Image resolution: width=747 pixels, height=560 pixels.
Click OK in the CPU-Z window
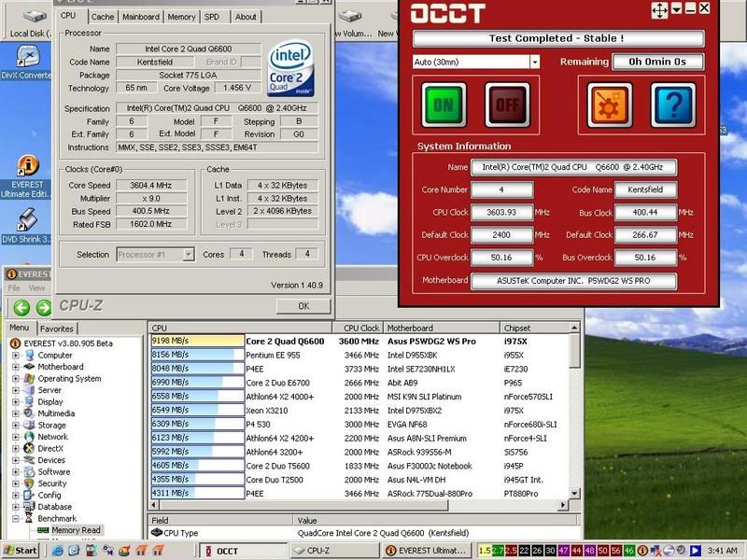pyautogui.click(x=303, y=306)
